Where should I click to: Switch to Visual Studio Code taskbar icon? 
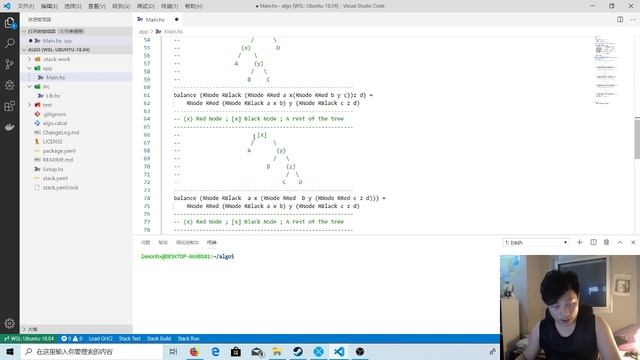click(339, 351)
